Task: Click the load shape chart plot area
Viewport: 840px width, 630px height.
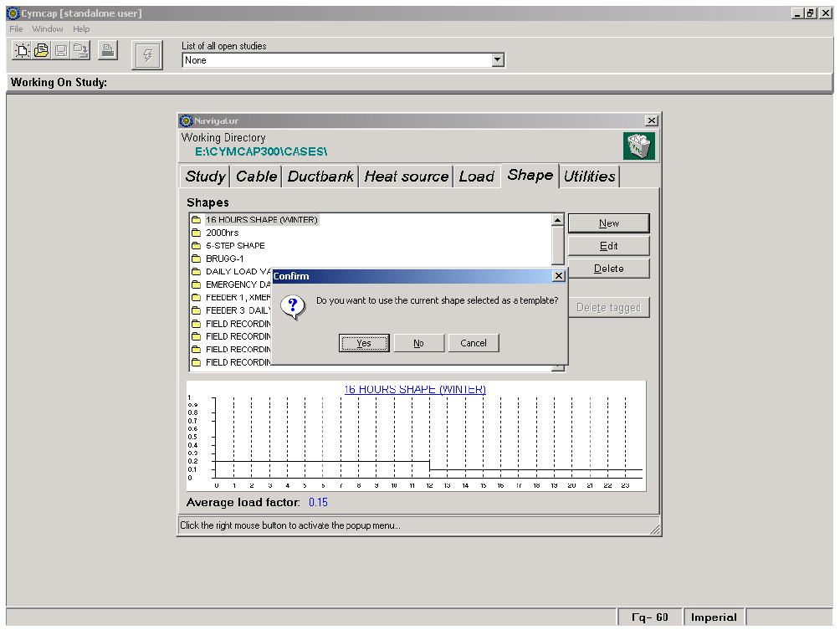Action: coord(428,438)
